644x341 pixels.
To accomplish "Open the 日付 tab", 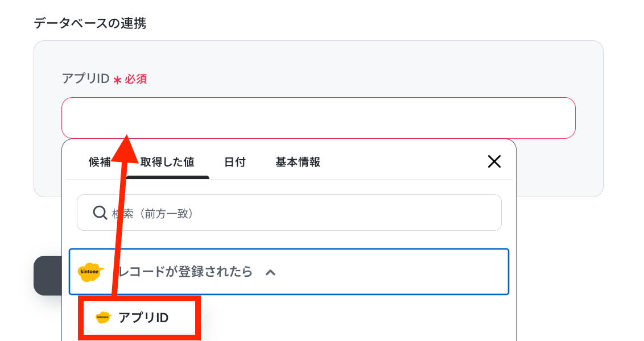I will [x=235, y=162].
